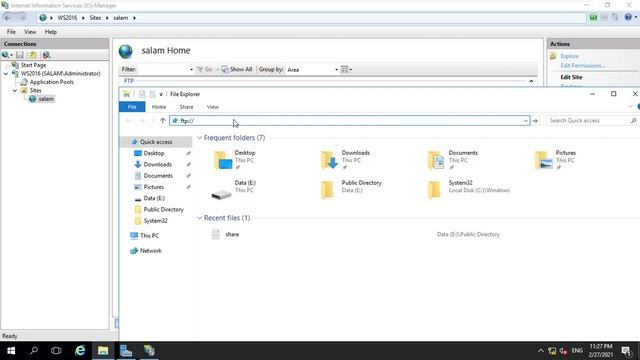640x360 pixels.
Task: Select the salam site node
Action: pos(46,99)
